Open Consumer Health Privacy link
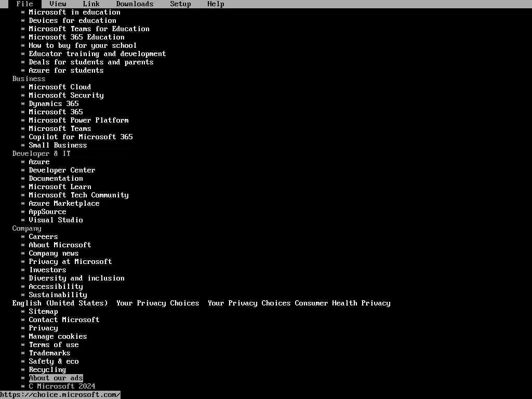532x399 pixels. tap(343, 303)
